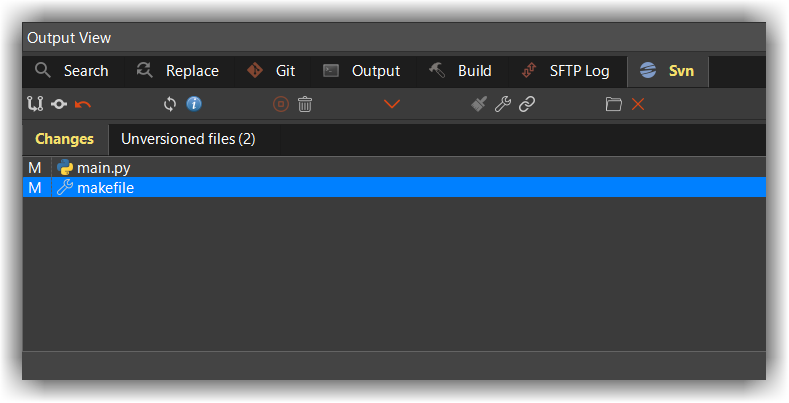
Task: Click the red X close icon
Action: (638, 104)
